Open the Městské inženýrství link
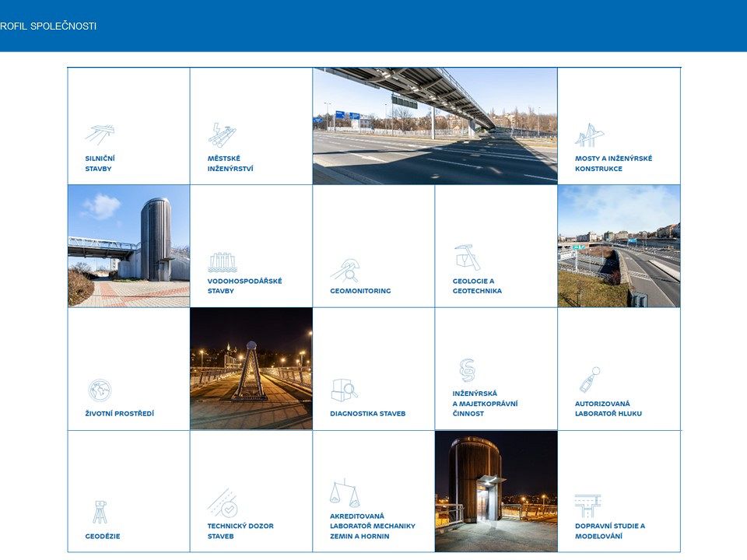Image resolution: width=747 pixels, height=560 pixels. point(230,163)
